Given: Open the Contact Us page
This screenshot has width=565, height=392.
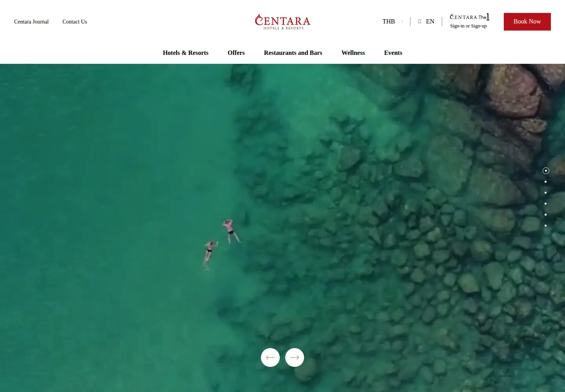Looking at the screenshot, I should pyautogui.click(x=75, y=22).
